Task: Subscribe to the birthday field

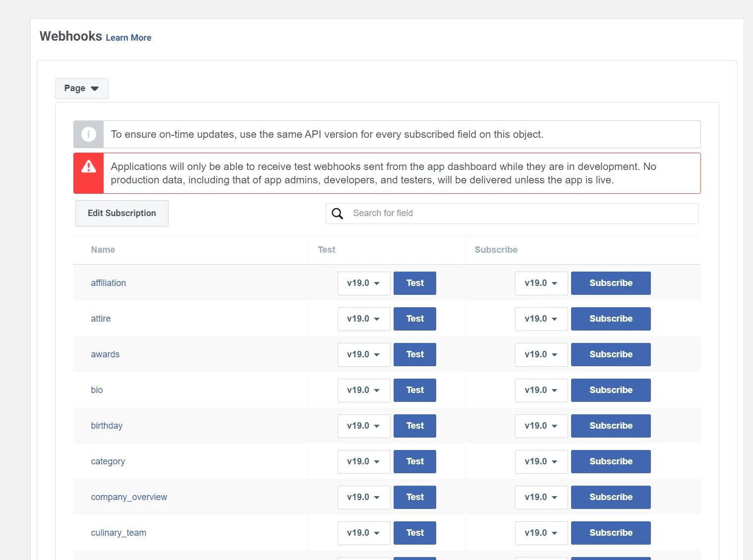Action: [611, 426]
